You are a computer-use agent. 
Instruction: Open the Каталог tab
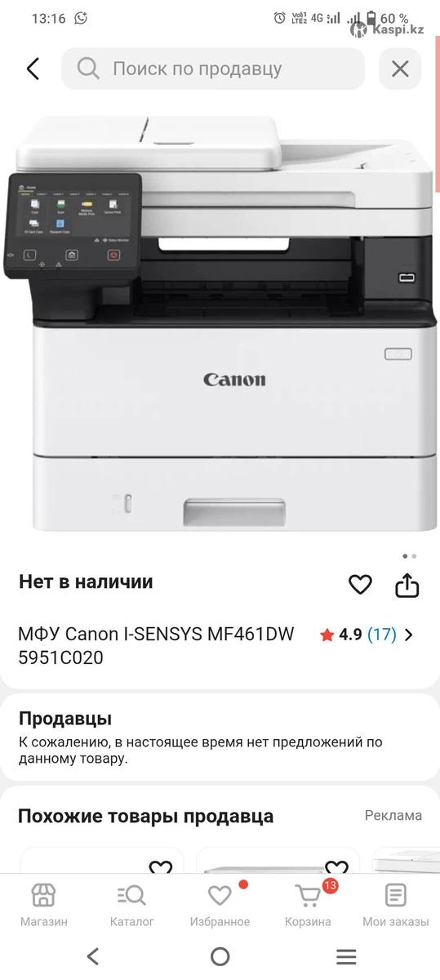(x=131, y=905)
